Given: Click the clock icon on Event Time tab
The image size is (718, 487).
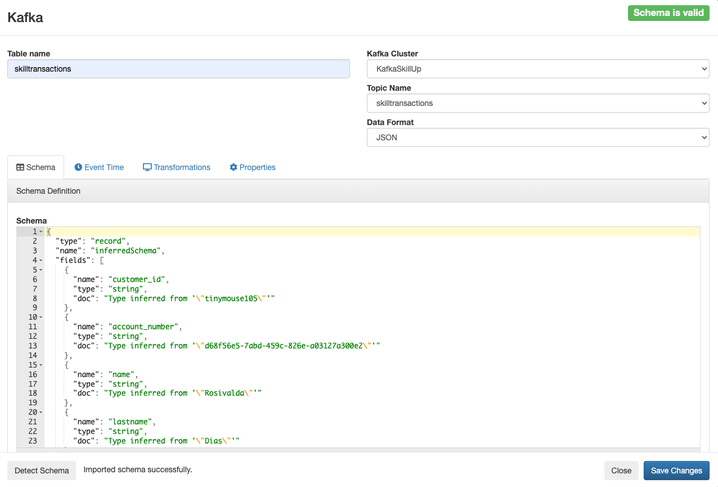Looking at the screenshot, I should pyautogui.click(x=78, y=168).
